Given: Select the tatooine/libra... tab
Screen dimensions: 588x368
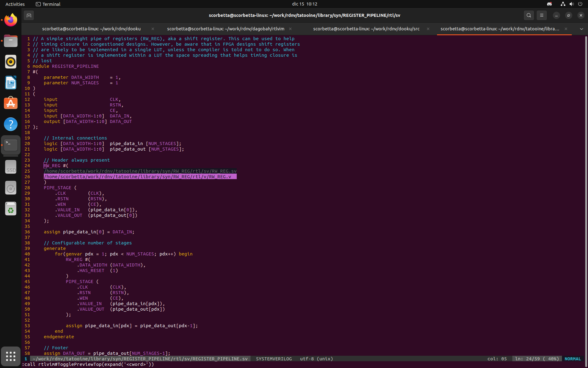Looking at the screenshot, I should 499,29.
